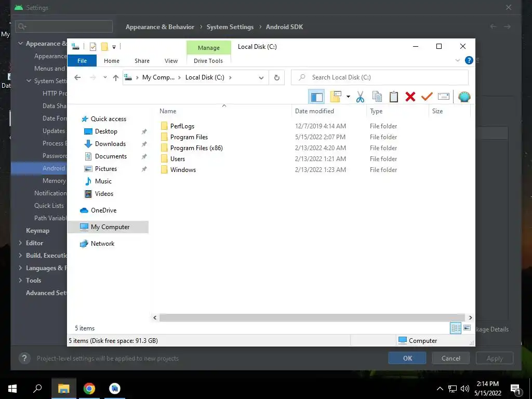This screenshot has width=532, height=399.
Task: Open the address bar history dropdown
Action: [261, 78]
